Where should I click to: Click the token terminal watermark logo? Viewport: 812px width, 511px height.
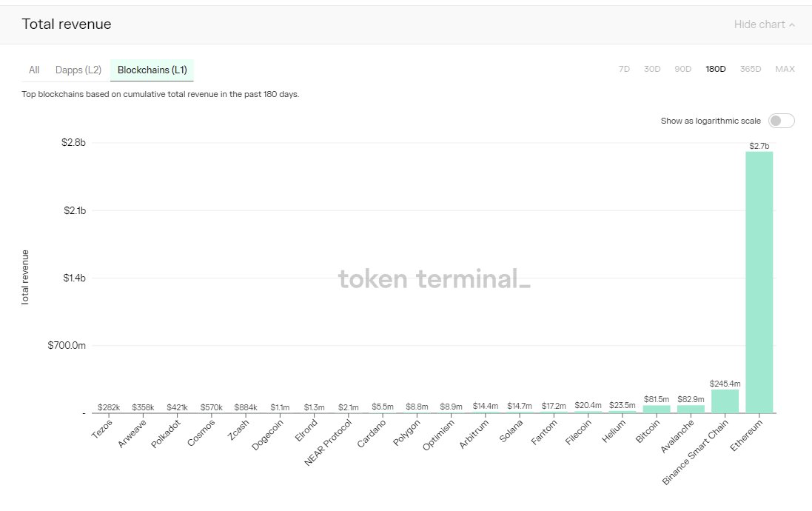pos(434,278)
